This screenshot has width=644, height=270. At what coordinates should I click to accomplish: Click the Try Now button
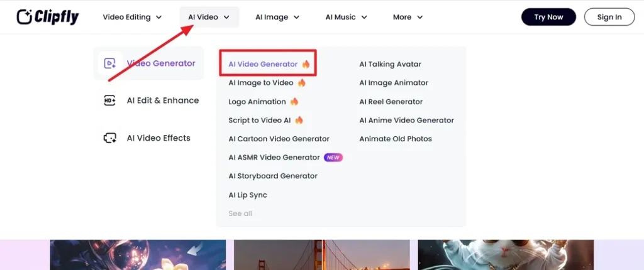pyautogui.click(x=548, y=17)
